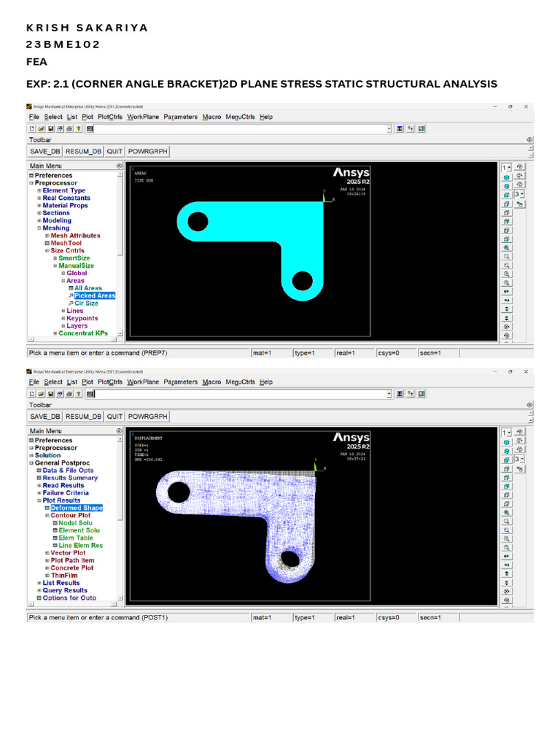560x747 pixels.
Task: Click keyboard icon left of command box, upper window
Action: [x=90, y=128]
